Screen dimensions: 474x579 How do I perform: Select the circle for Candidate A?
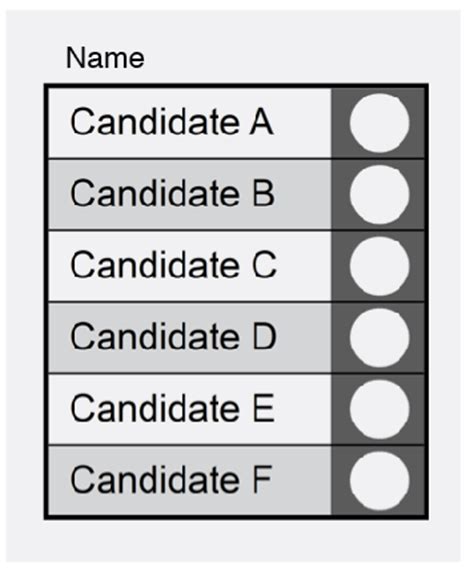tap(379, 123)
